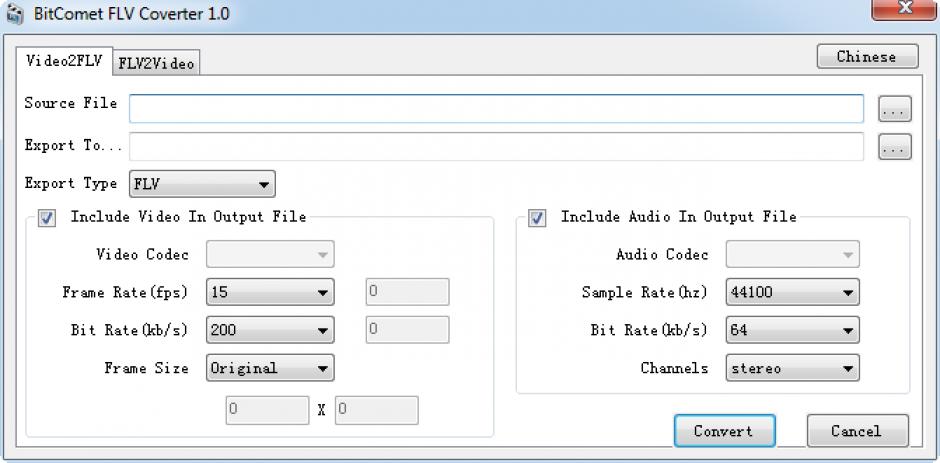Click the Frame Size label text
The width and height of the screenshot is (940, 463).
click(x=146, y=368)
